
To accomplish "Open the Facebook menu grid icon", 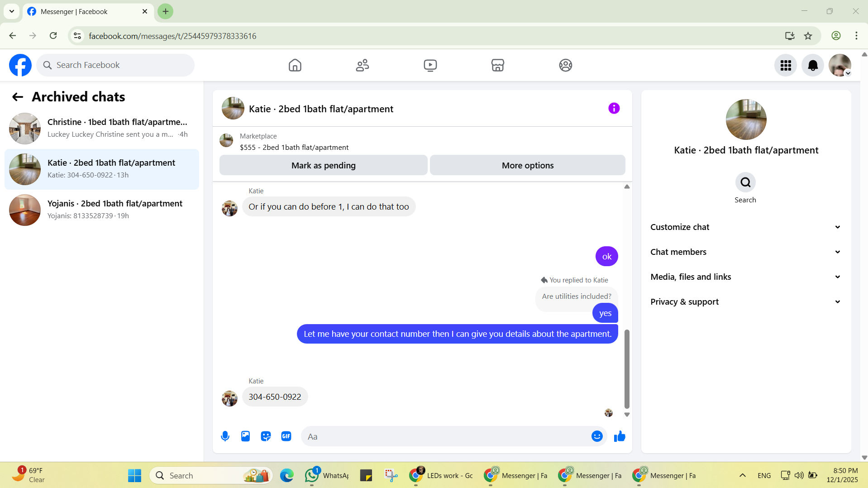I will click(x=786, y=65).
